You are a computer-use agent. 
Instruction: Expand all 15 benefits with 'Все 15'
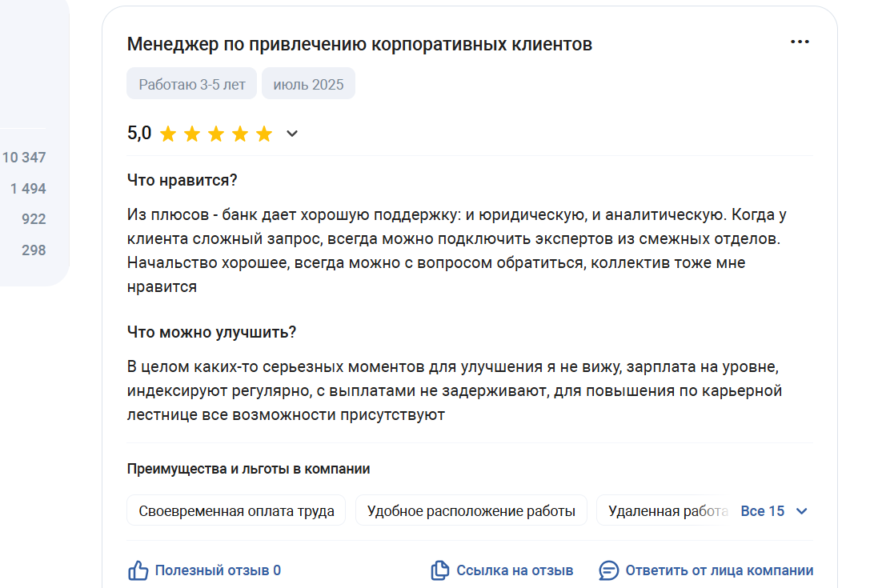click(x=762, y=511)
